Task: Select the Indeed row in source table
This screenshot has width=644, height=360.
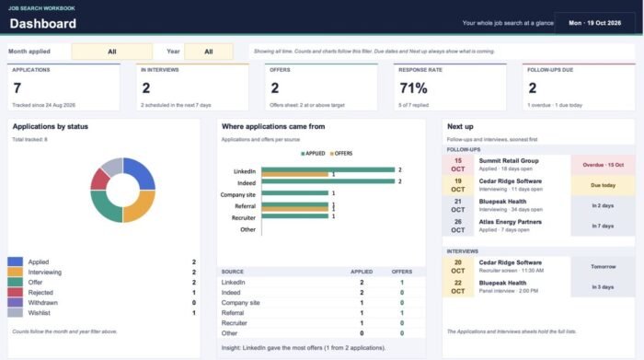Action: click(321, 293)
